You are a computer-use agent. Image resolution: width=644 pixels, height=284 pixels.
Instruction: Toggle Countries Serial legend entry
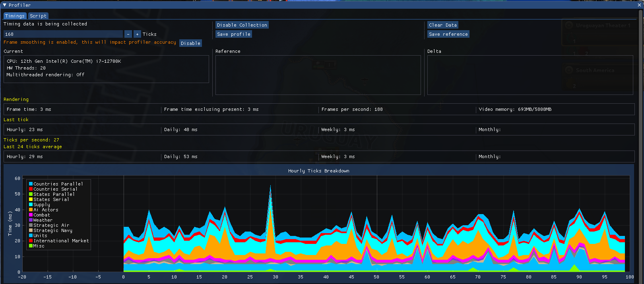point(55,189)
